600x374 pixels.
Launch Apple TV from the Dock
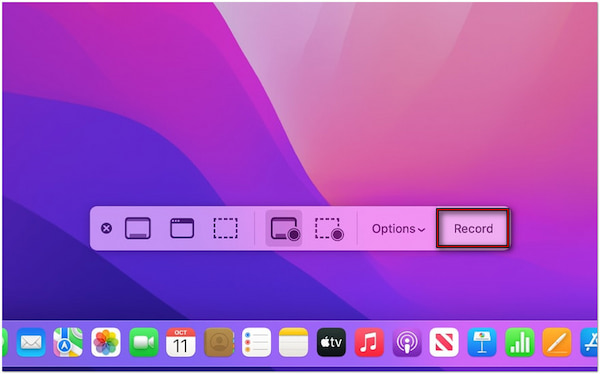331,342
